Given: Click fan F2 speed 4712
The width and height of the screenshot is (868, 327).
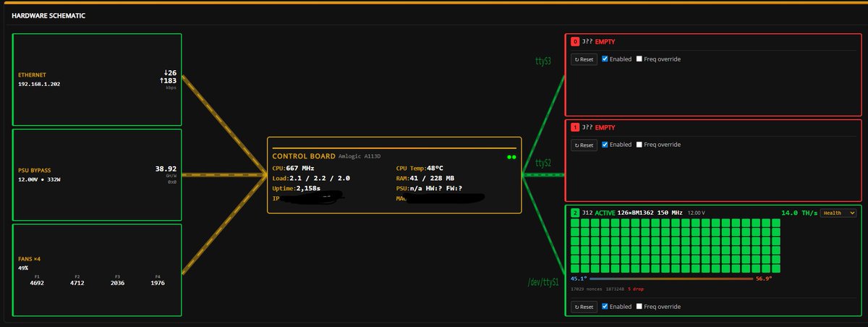Looking at the screenshot, I should point(77,283).
